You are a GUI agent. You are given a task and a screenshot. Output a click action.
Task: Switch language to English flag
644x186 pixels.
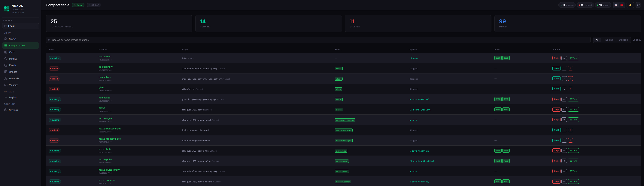point(616,5)
